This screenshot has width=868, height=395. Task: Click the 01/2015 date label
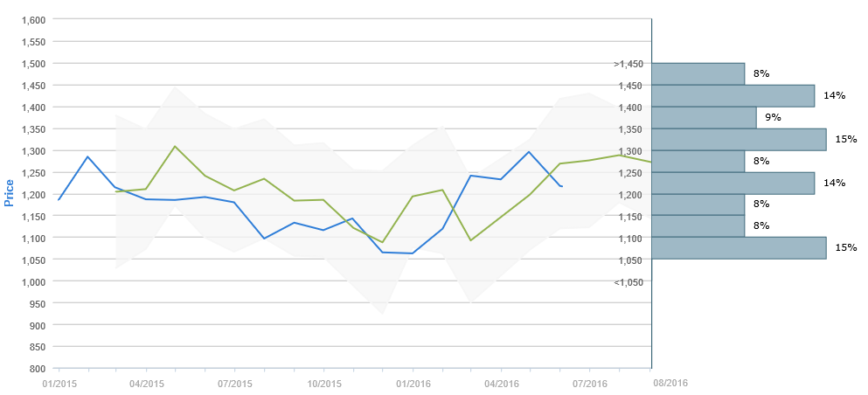pos(58,384)
